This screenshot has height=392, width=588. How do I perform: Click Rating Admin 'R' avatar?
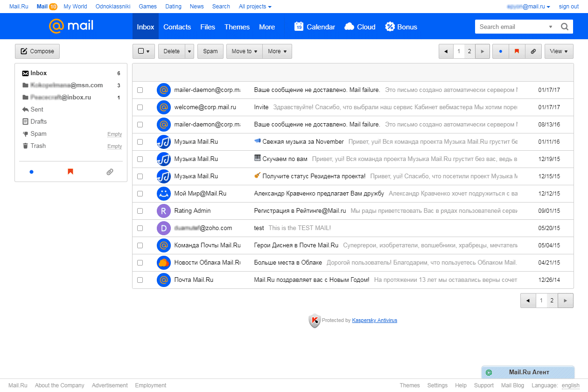click(x=163, y=211)
